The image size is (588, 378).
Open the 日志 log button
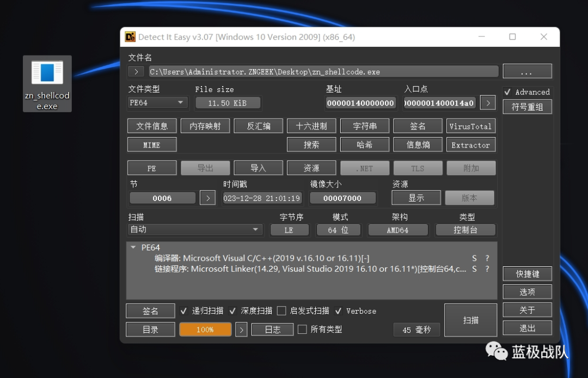[273, 329]
